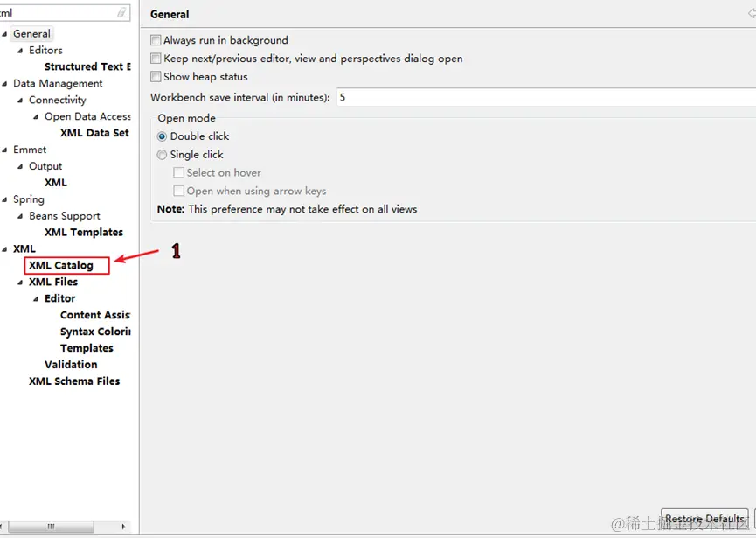This screenshot has height=538, width=756.
Task: Select Editors in the preferences tree
Action: (45, 50)
